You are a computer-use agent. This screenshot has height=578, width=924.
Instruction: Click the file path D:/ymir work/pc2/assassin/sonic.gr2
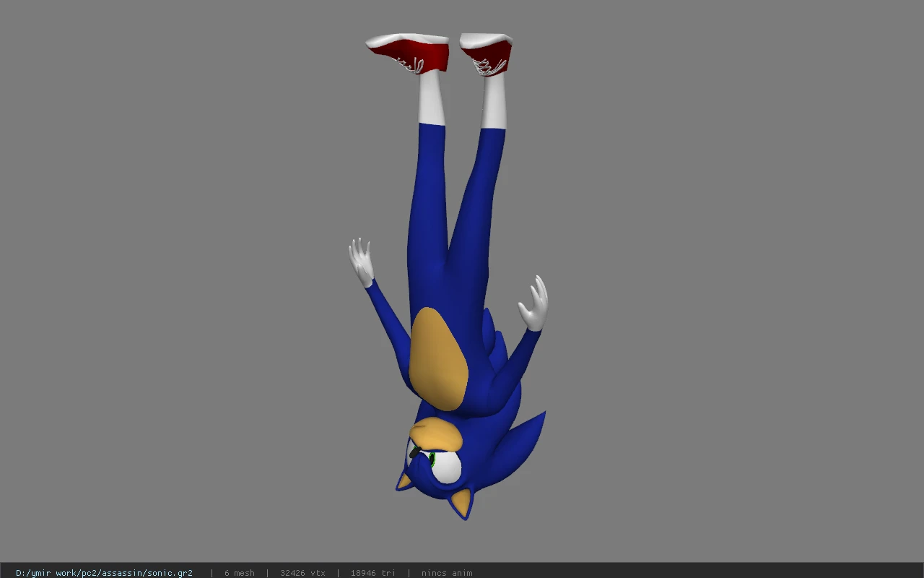point(104,573)
